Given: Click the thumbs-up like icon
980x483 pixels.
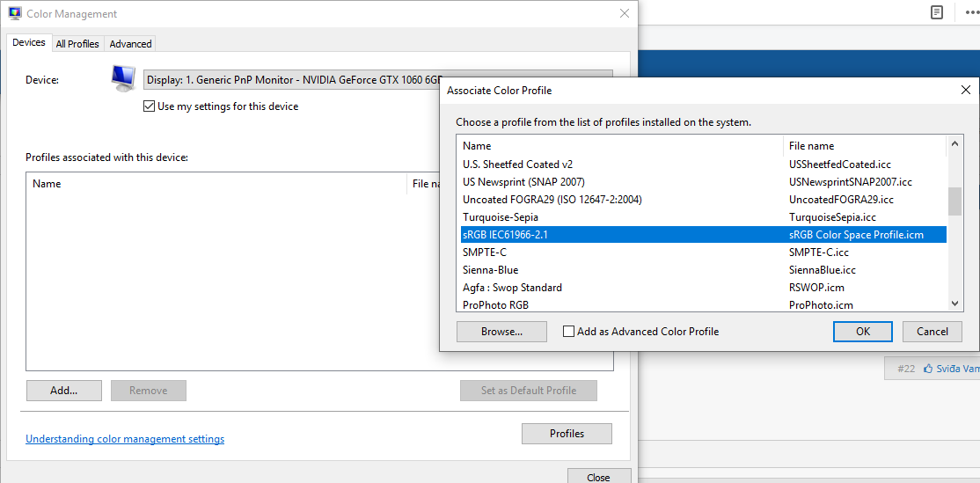Looking at the screenshot, I should (x=928, y=369).
